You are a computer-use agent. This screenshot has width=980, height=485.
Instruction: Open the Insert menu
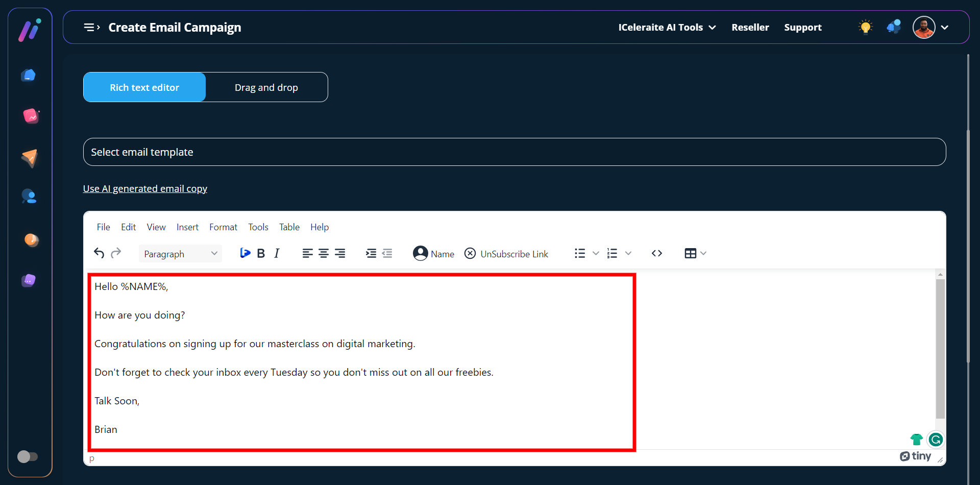point(187,227)
